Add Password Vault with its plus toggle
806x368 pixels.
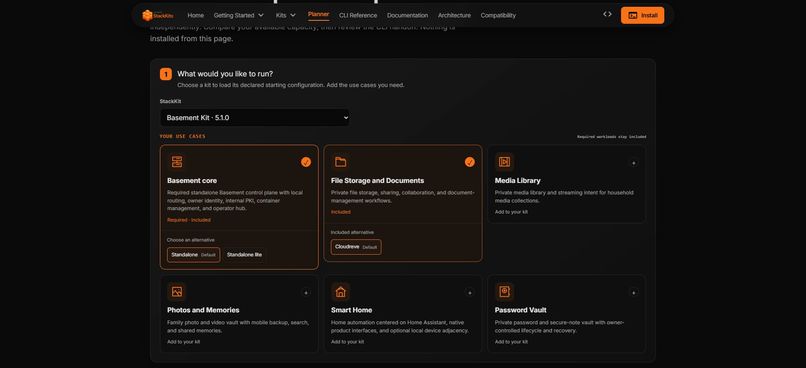633,292
